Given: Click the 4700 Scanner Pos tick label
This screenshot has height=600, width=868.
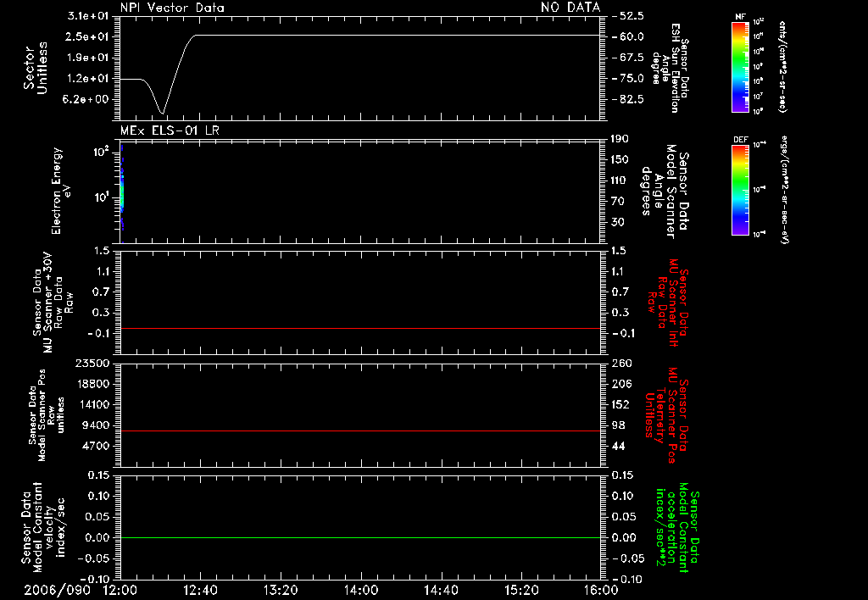Looking at the screenshot, I should [96, 446].
